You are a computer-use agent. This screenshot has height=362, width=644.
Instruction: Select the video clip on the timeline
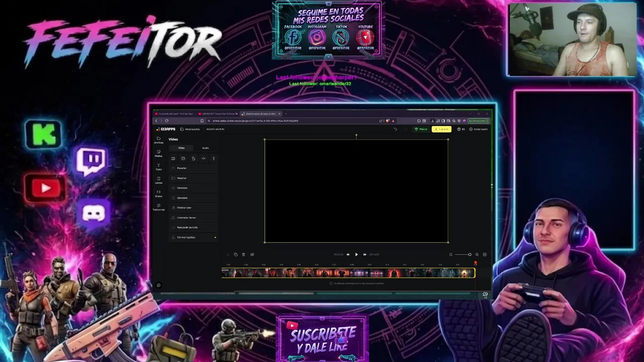pos(348,273)
